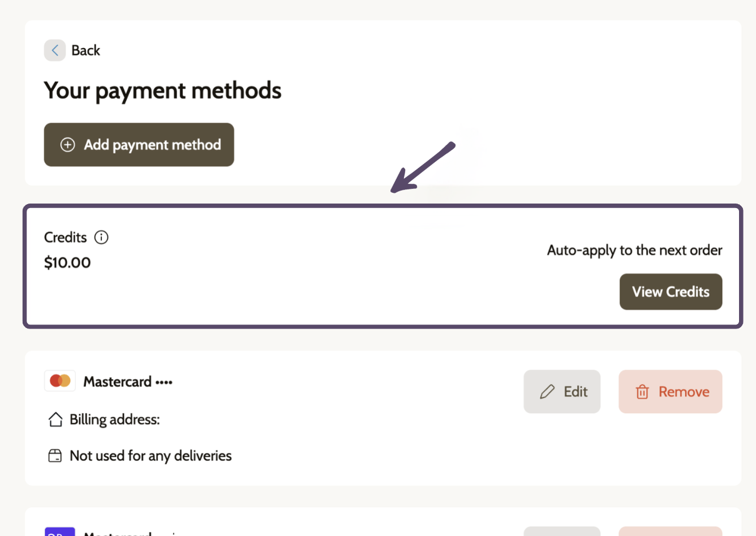The height and width of the screenshot is (536, 756).
Task: Click the pencil icon on Edit
Action: point(547,392)
